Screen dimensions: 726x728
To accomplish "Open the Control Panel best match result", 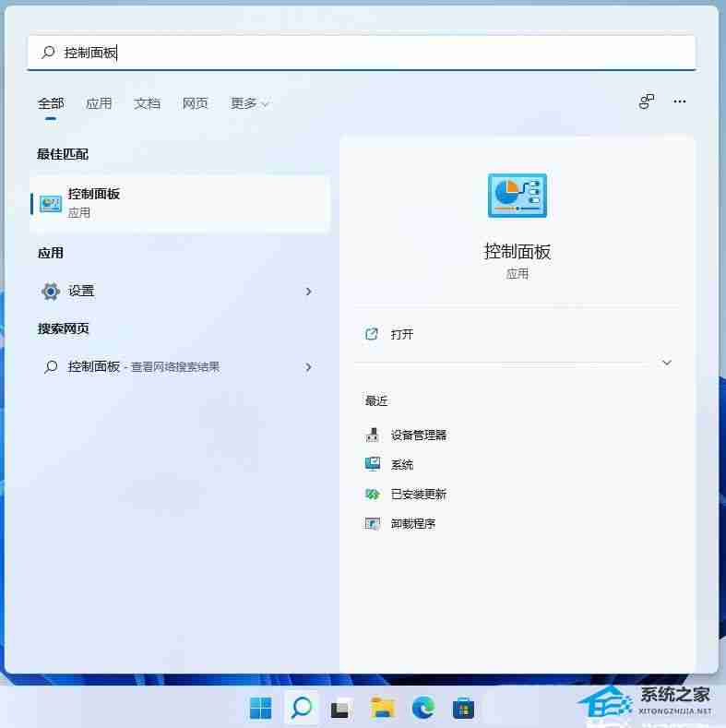I will (x=180, y=203).
